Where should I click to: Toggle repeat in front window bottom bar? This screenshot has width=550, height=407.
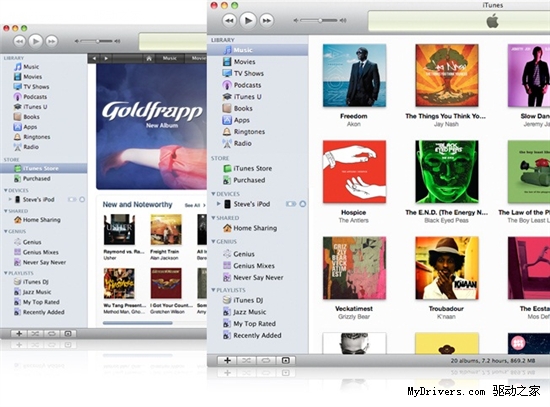266,360
